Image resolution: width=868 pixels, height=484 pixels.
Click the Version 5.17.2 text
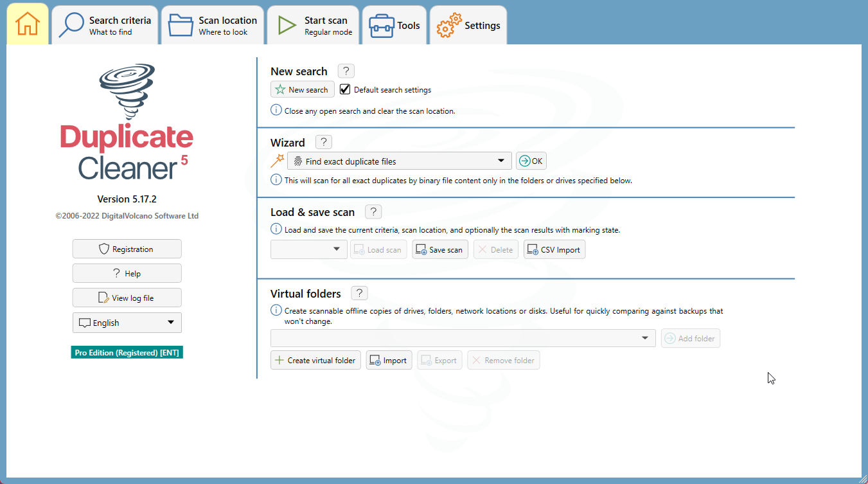coord(127,199)
